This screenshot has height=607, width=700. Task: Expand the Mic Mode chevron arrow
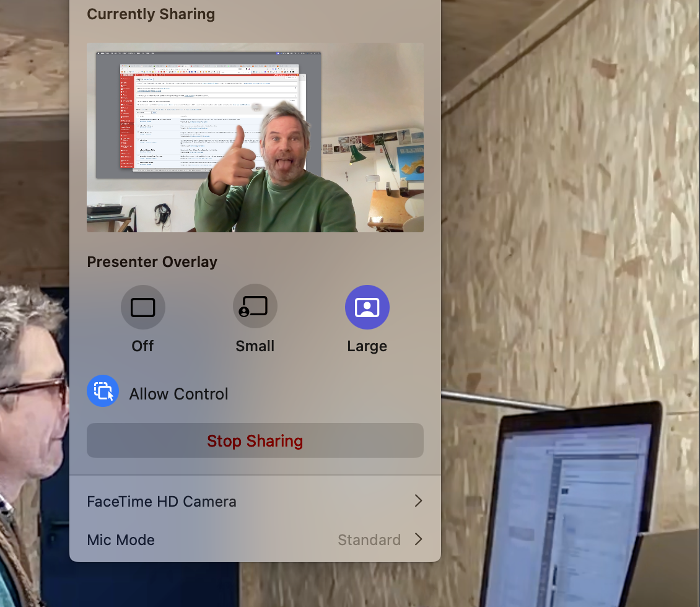pos(418,539)
